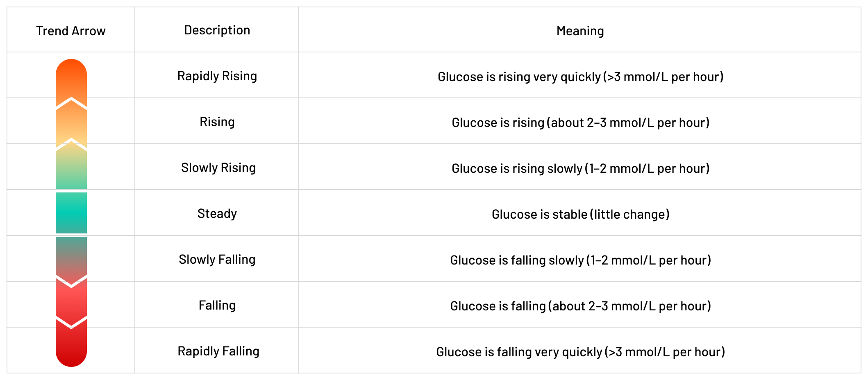This screenshot has height=380, width=868.
Task: Click the Description column header
Action: 217,30
